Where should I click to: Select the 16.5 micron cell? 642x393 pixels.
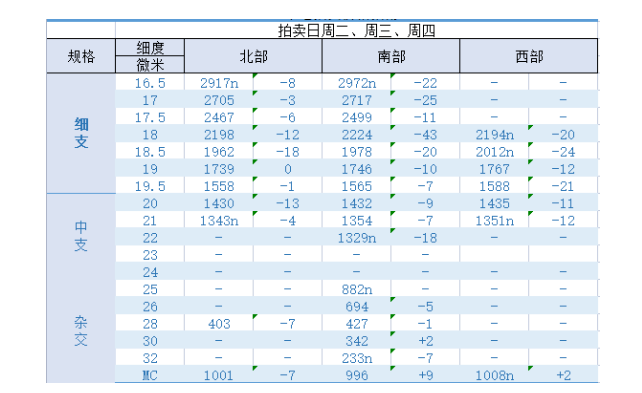[x=150, y=83]
